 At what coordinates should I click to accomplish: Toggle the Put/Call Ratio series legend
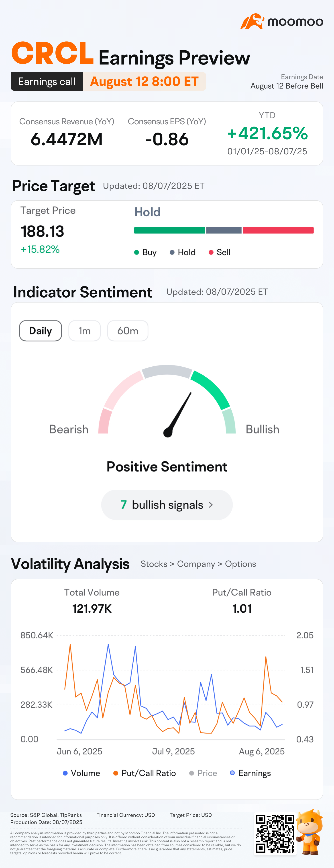click(144, 773)
